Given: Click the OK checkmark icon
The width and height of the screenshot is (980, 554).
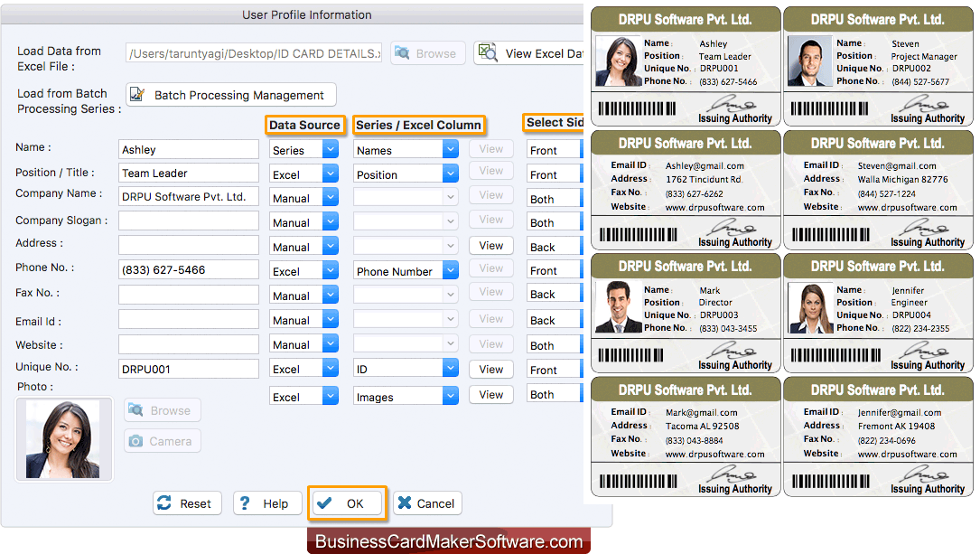Looking at the screenshot, I should coord(323,502).
